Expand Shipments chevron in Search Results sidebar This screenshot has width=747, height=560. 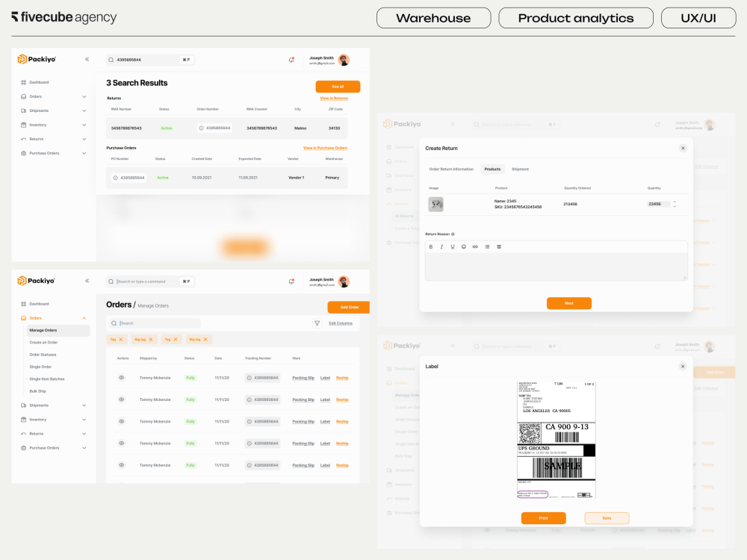pos(84,111)
